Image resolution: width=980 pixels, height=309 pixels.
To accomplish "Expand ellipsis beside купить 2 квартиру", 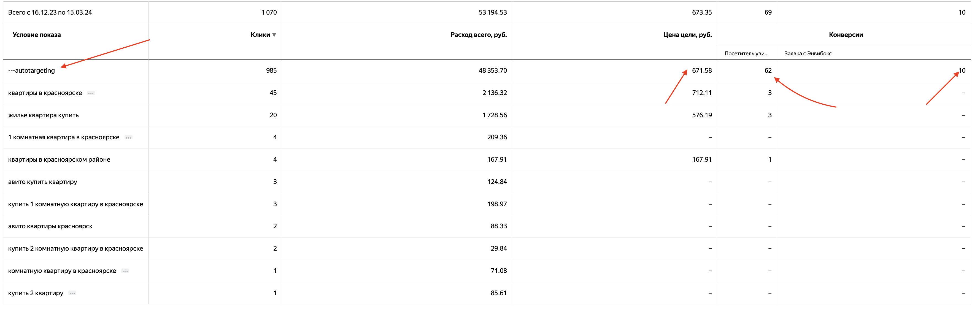I will pos(72,293).
